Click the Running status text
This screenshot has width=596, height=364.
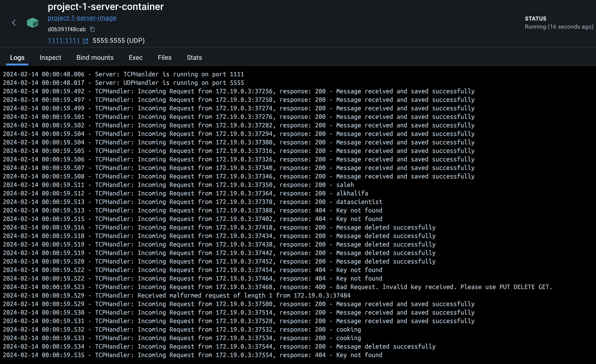559,27
